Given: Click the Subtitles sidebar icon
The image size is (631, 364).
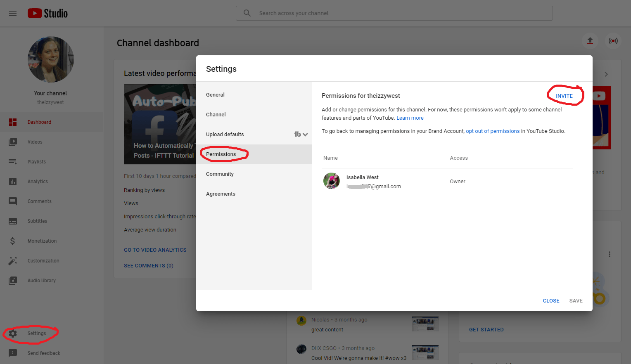Looking at the screenshot, I should point(14,221).
